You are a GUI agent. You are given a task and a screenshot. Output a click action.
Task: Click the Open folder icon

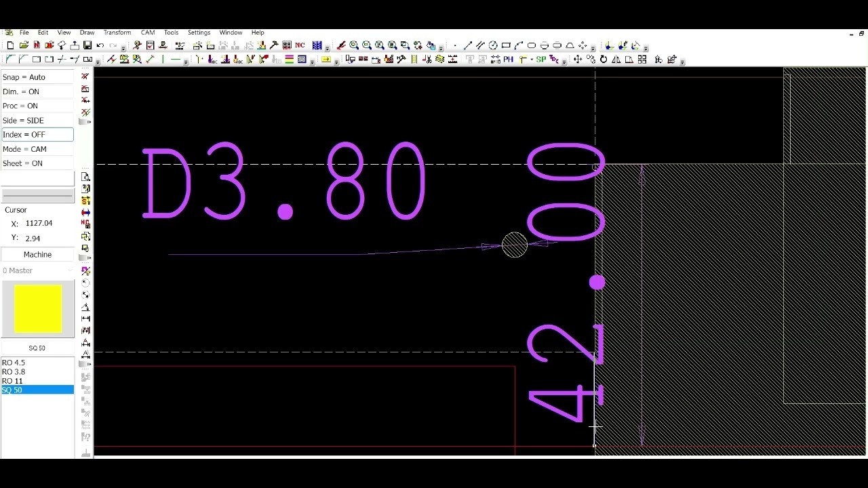click(x=24, y=45)
